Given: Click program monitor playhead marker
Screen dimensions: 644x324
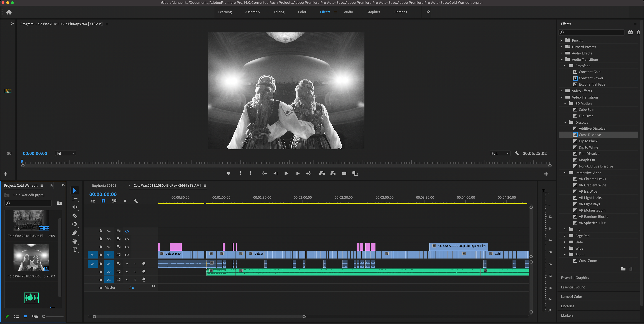Looking at the screenshot, I should [21, 162].
